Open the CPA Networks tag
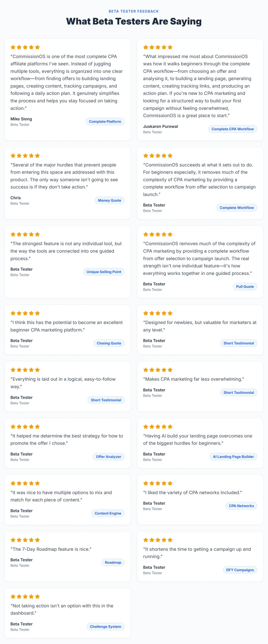Viewport: 268px width, 644px height. tap(241, 506)
